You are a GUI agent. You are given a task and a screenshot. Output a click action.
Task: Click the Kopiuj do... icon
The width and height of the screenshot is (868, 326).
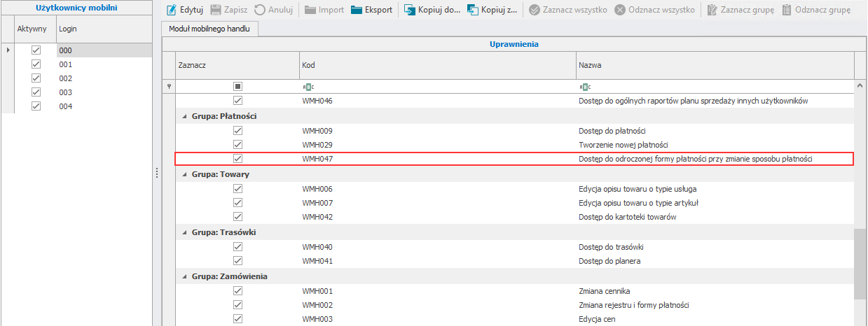410,10
